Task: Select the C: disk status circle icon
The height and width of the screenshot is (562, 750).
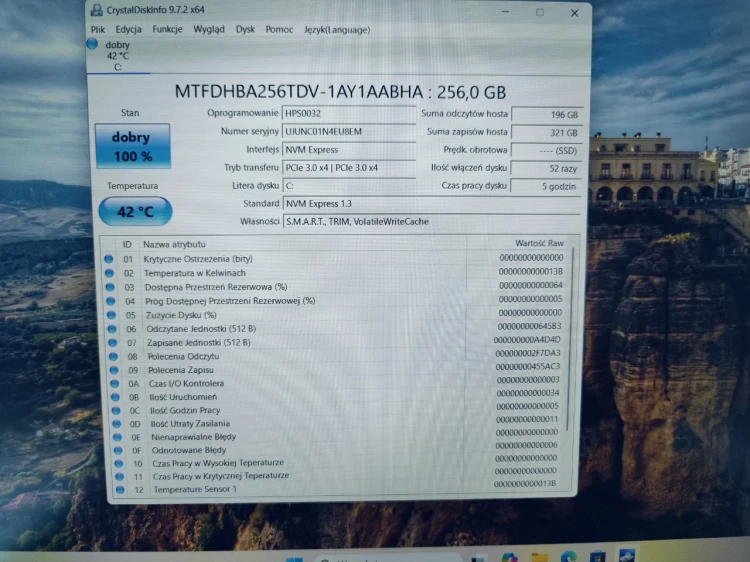Action: (92, 44)
